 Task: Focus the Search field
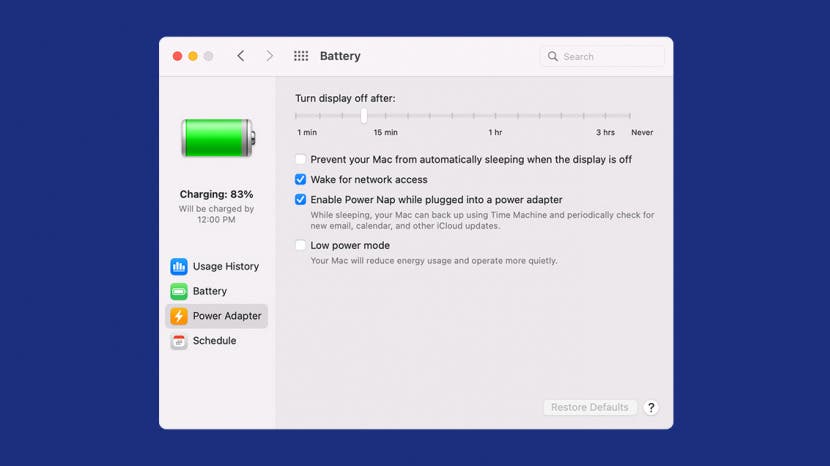[x=602, y=56]
